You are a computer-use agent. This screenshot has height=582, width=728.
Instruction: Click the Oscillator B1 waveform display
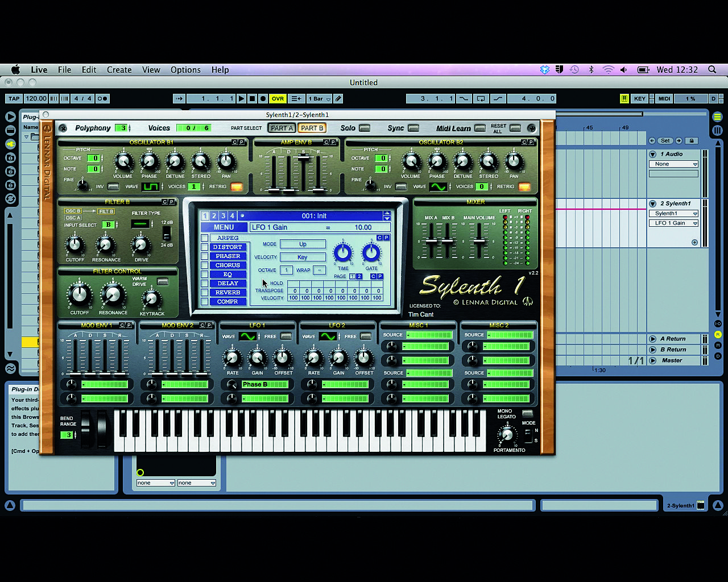point(151,186)
